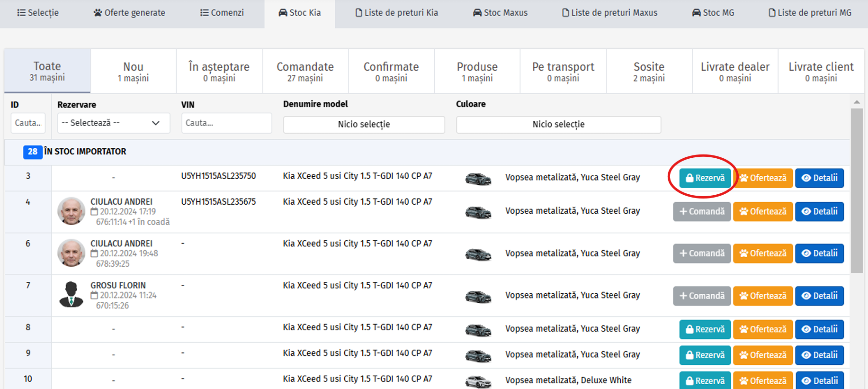
Task: Click VIN U5YH1515ASL235750
Action: click(218, 176)
